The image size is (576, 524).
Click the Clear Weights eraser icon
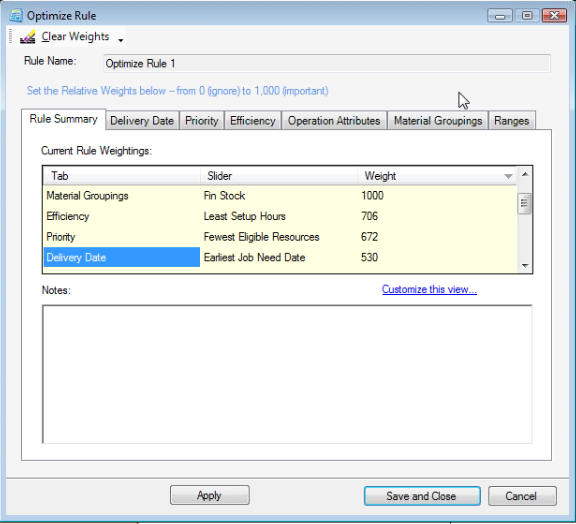(x=28, y=37)
